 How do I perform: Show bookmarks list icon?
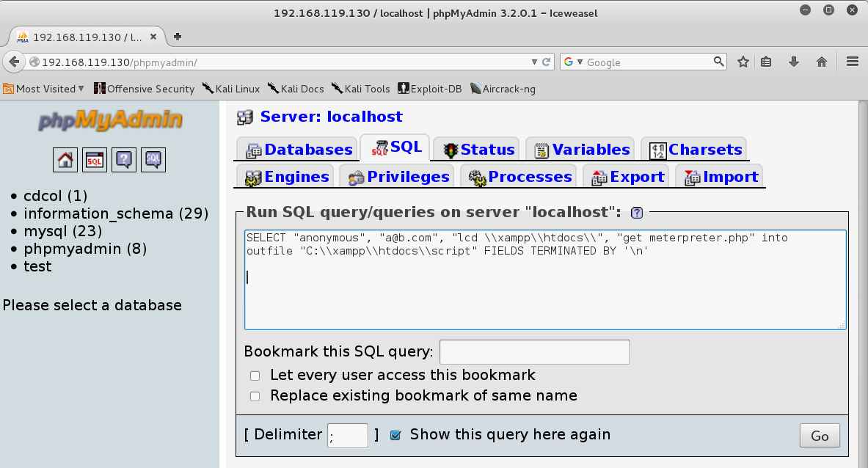coord(766,62)
